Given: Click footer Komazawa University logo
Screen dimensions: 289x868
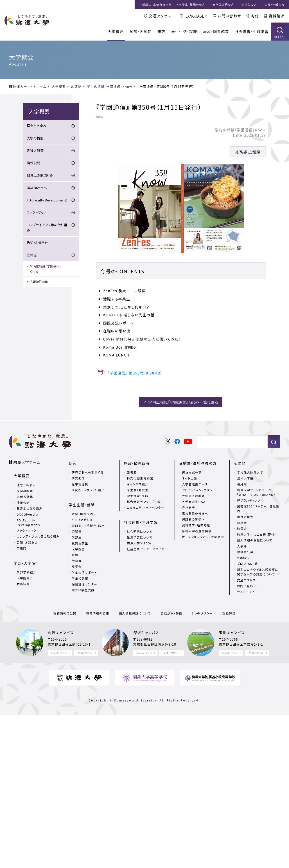Looking at the screenshot, I should coord(40,442).
